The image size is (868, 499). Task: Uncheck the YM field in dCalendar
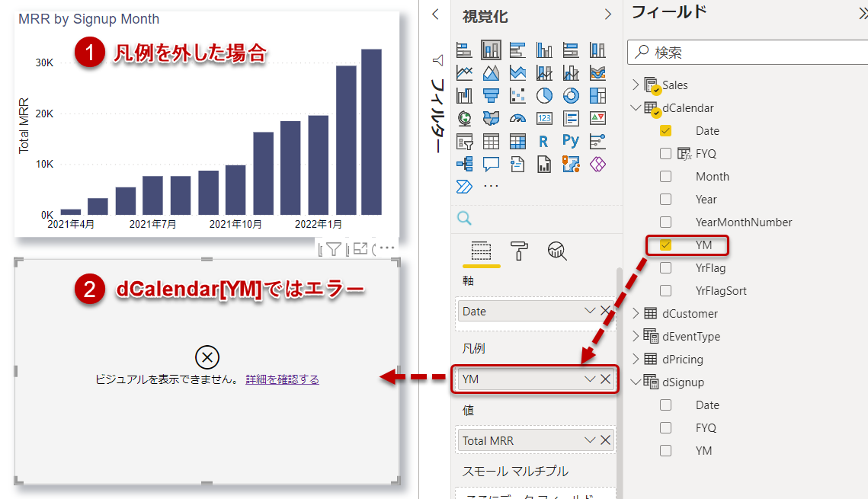pos(665,245)
